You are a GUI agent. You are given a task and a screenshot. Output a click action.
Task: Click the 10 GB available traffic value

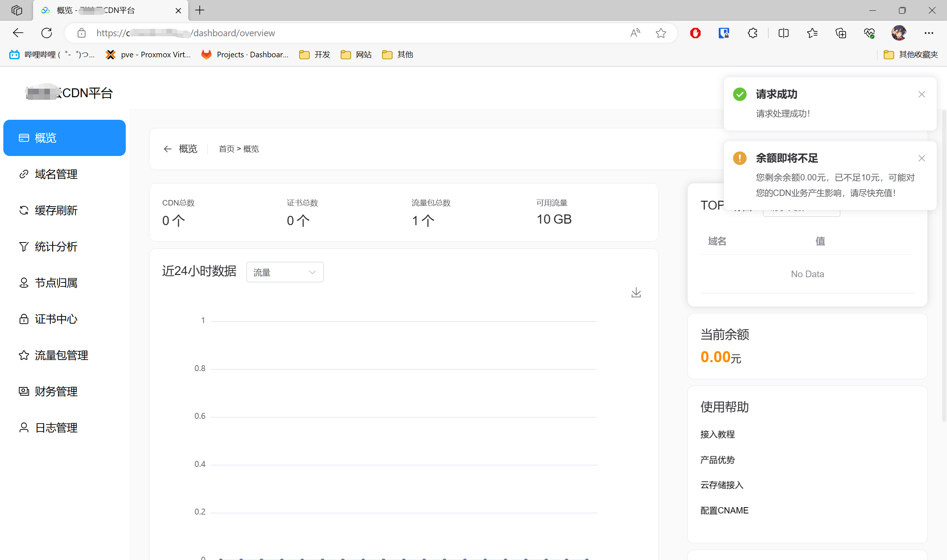coord(554,219)
